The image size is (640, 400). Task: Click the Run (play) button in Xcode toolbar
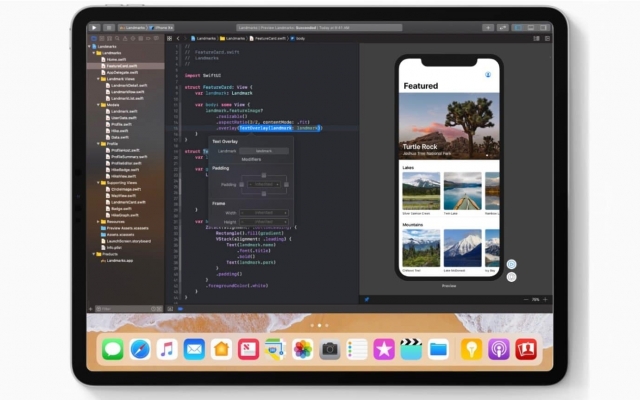[x=94, y=28]
